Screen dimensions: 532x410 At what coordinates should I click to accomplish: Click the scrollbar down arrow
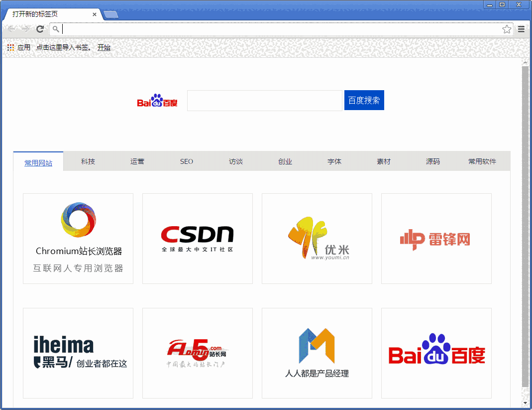(525, 403)
